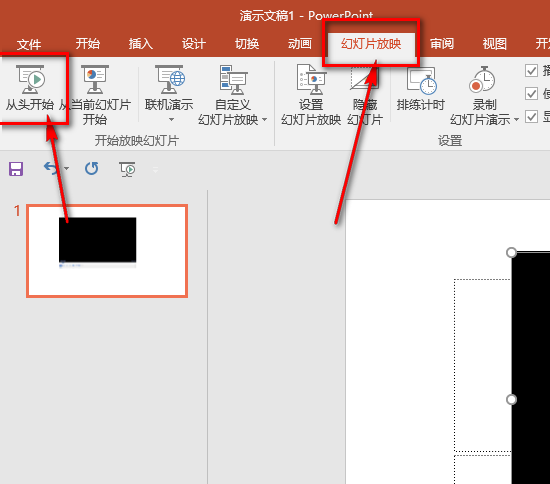
Task: Click 隐藏幻灯片 icon
Action: 364,79
